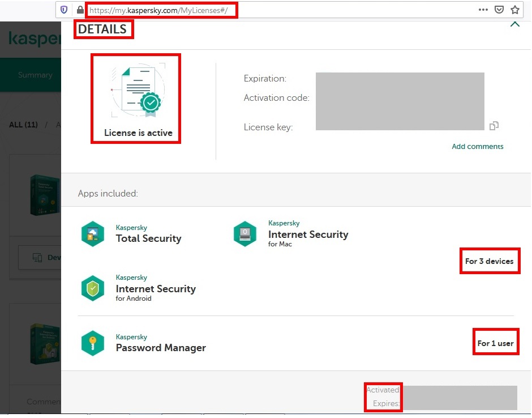Click the 'For 3 devices' label

pos(489,262)
